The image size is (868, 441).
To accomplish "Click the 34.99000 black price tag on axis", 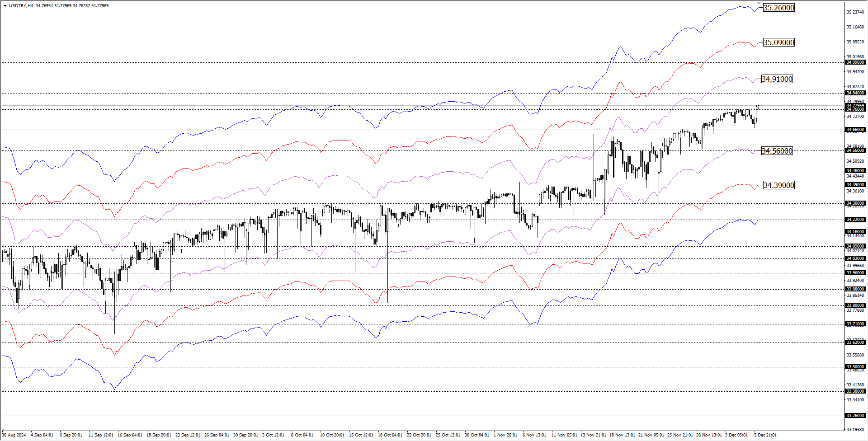I will coord(855,62).
